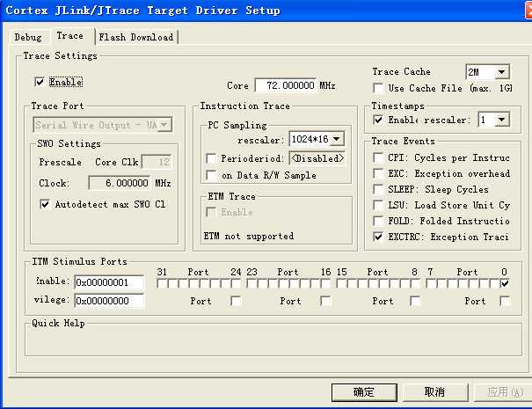532x409 pixels.
Task: Toggle ITM stimulus port 23 checkbox
Action: [x=251, y=283]
